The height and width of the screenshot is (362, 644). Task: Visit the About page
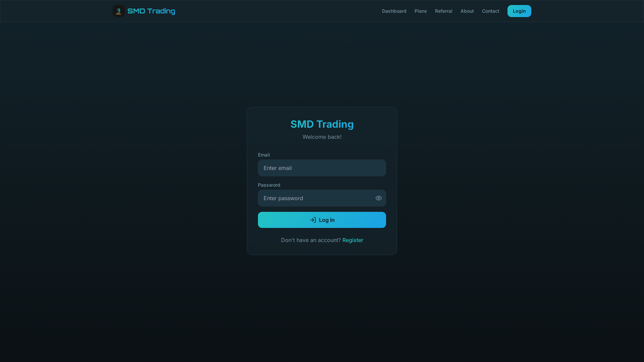467,11
